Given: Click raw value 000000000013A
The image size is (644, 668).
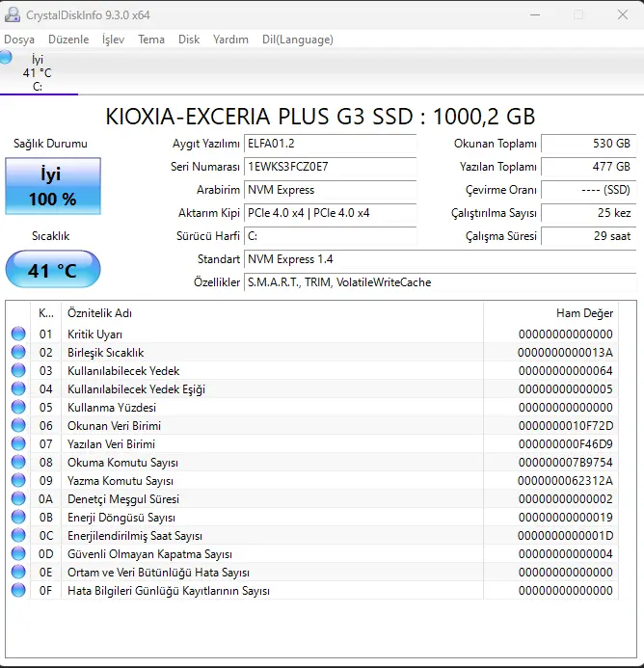Looking at the screenshot, I should click(565, 353).
